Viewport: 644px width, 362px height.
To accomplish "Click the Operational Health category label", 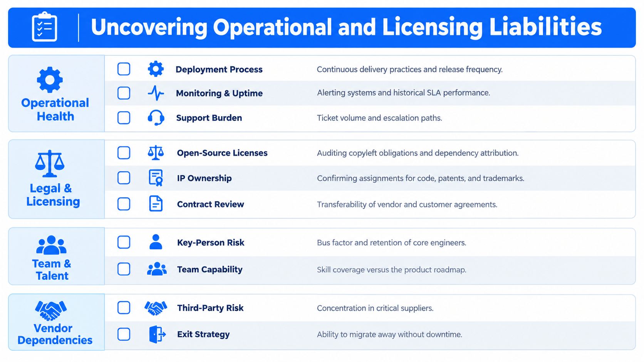I will pyautogui.click(x=55, y=110).
